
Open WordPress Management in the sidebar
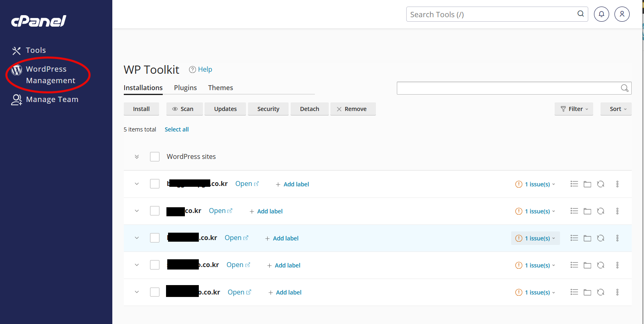pos(43,75)
